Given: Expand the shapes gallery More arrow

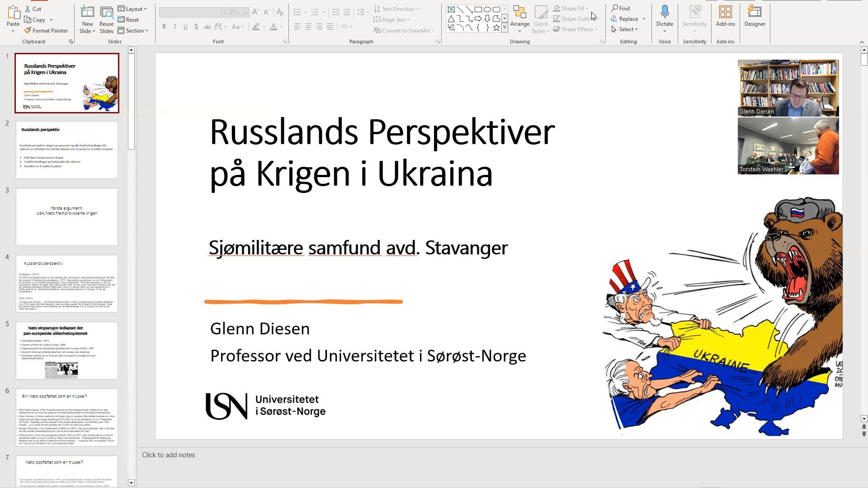Looking at the screenshot, I should [x=505, y=28].
